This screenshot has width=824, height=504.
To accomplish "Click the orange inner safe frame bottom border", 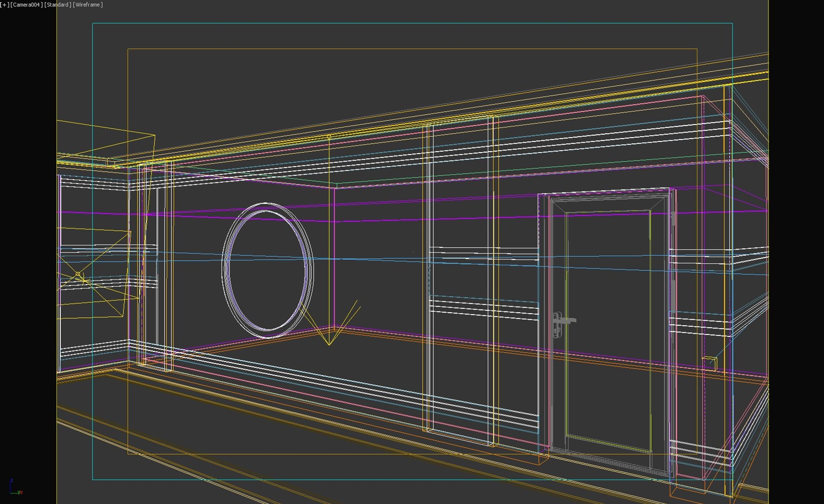I will (412, 454).
